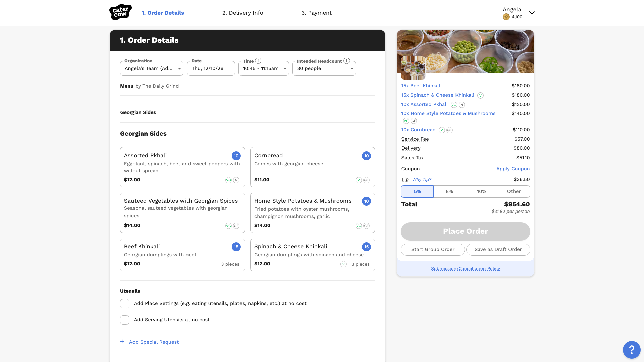Enable Add Serving Utensils checkbox

click(125, 320)
